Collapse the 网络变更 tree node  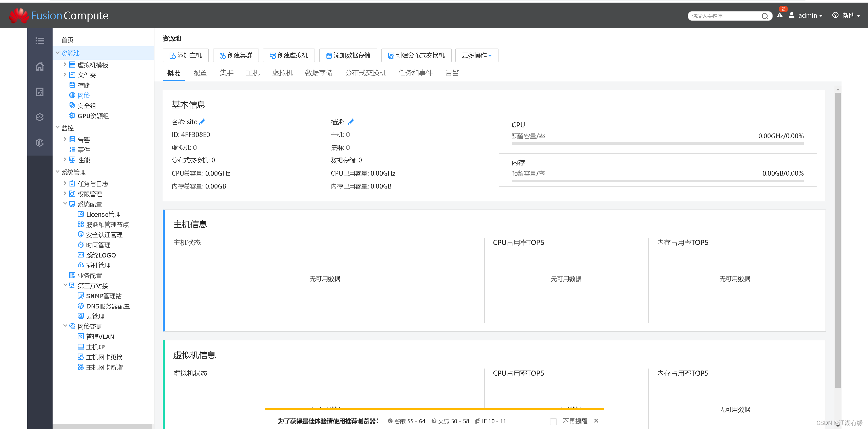point(65,326)
